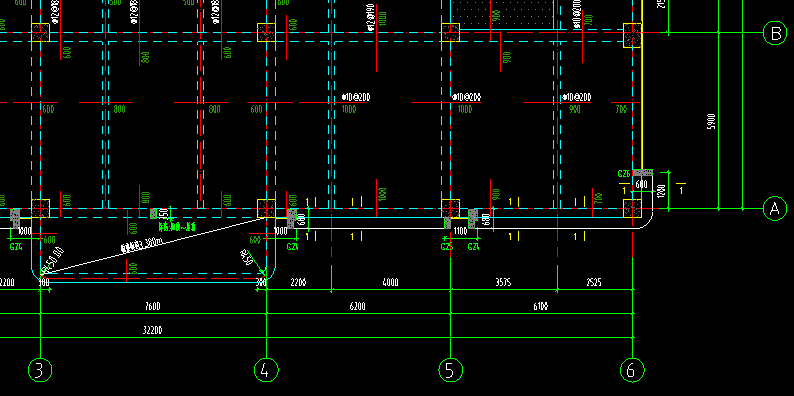Select the 4000 dimension text

tap(390, 283)
